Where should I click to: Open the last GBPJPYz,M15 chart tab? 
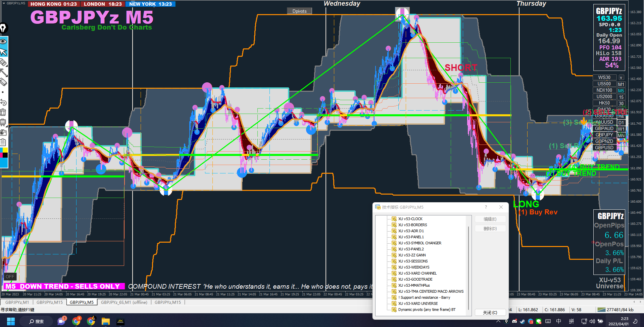(x=168, y=302)
